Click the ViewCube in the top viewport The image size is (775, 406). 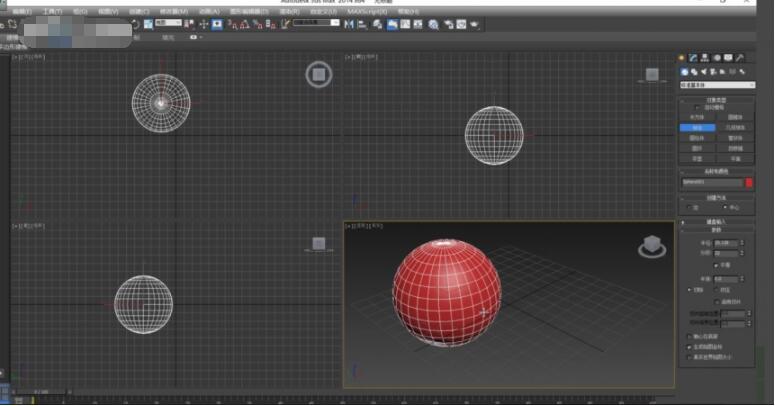319,74
